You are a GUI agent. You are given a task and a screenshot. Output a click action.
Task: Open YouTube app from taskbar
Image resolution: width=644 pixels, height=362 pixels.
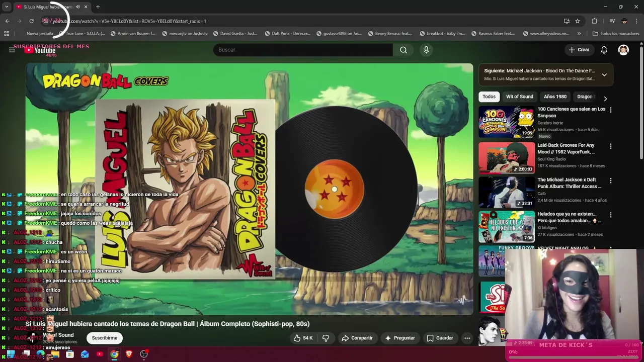click(100, 354)
